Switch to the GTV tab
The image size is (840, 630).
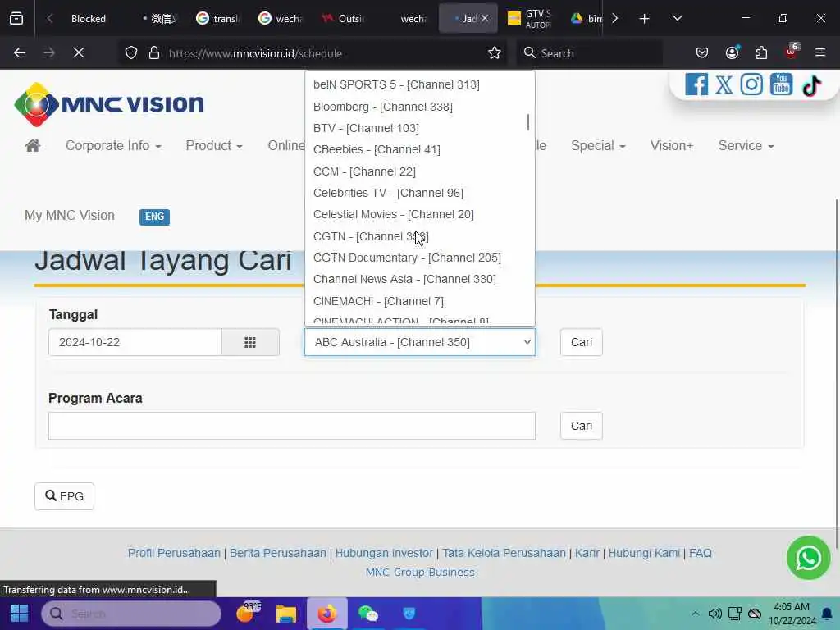tap(530, 19)
